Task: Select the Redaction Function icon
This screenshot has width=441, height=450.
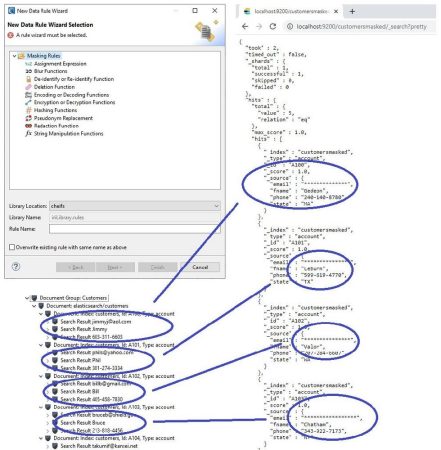Action: click(x=29, y=126)
